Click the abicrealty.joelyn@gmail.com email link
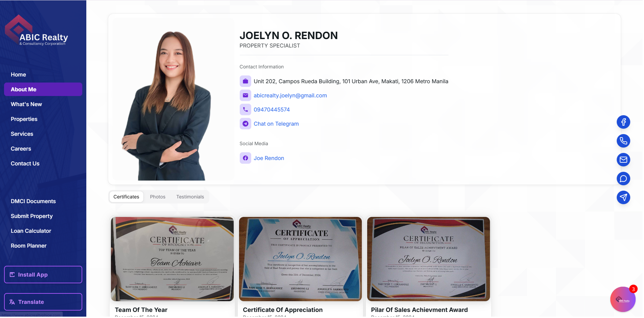This screenshot has height=318, width=644. pyautogui.click(x=290, y=95)
